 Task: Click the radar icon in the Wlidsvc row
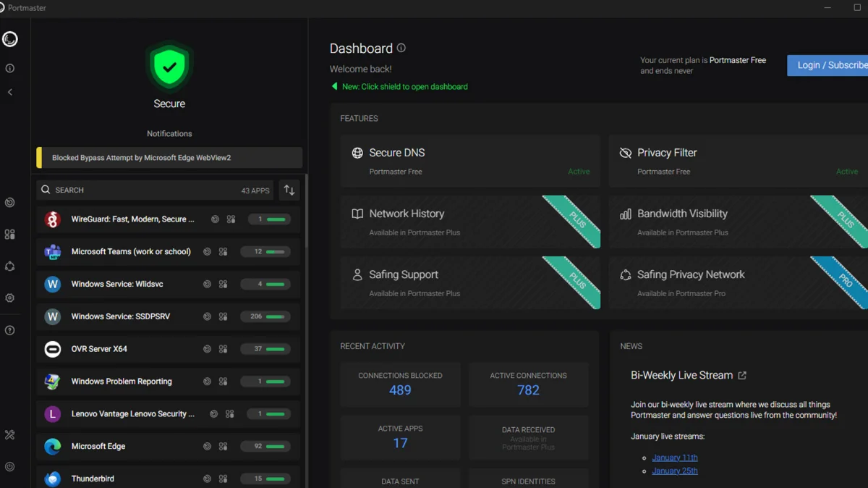[207, 285]
